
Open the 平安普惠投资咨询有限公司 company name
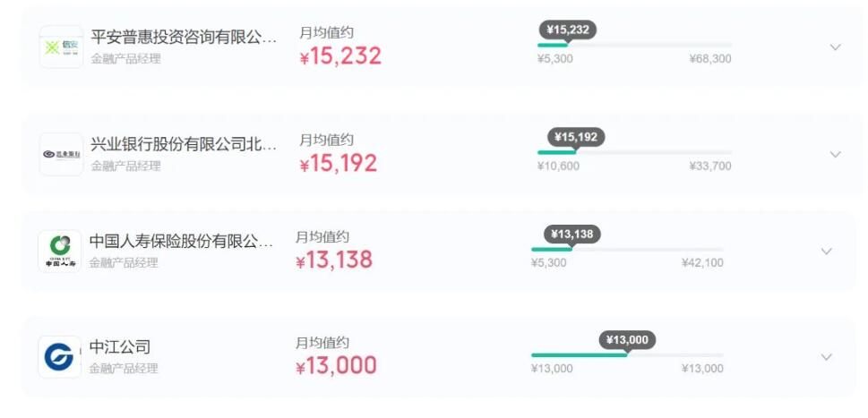[184, 38]
